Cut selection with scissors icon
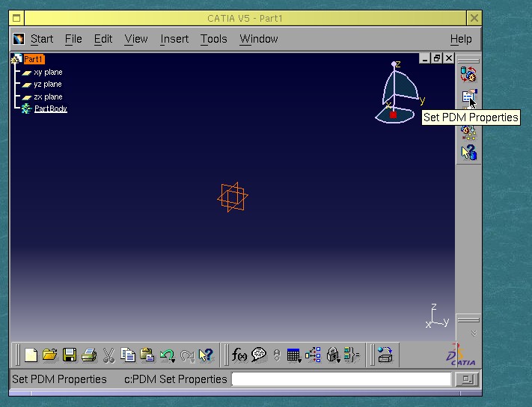The width and height of the screenshot is (532, 407). pos(108,355)
